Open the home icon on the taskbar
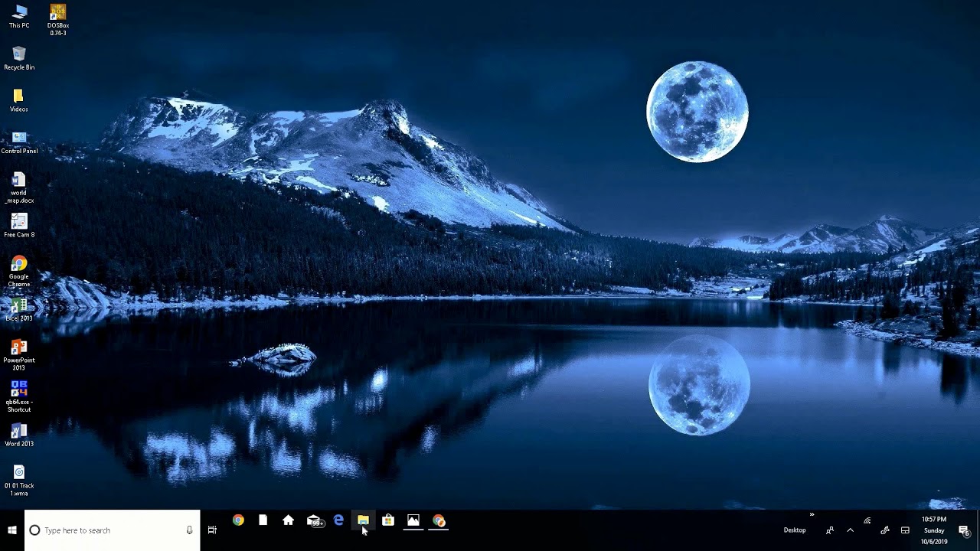The width and height of the screenshot is (980, 551). pyautogui.click(x=288, y=520)
